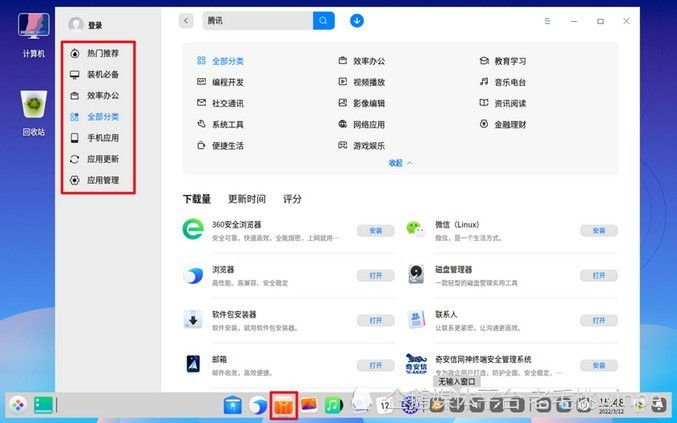This screenshot has height=423, width=677.
Task: Choose the 网络应用 category
Action: click(x=361, y=124)
